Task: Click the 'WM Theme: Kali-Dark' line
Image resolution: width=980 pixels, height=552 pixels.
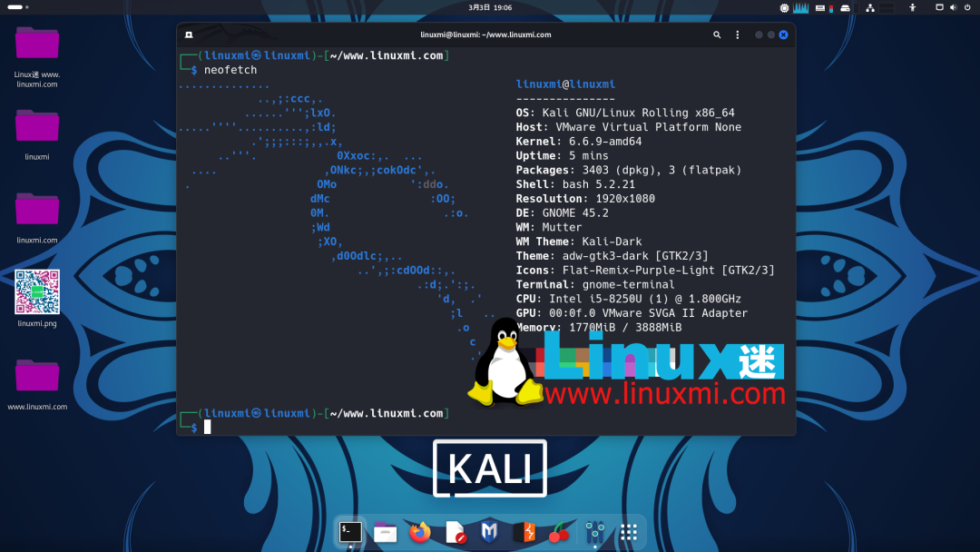Action: (579, 241)
